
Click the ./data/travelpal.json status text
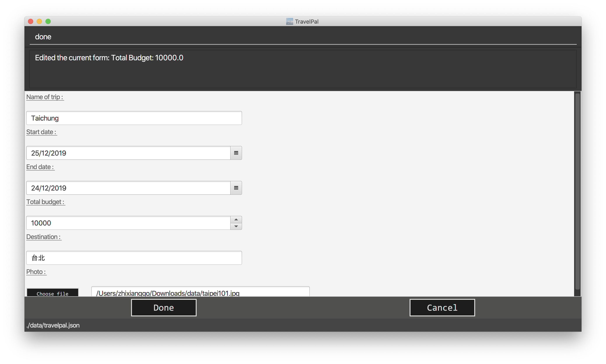coord(53,325)
